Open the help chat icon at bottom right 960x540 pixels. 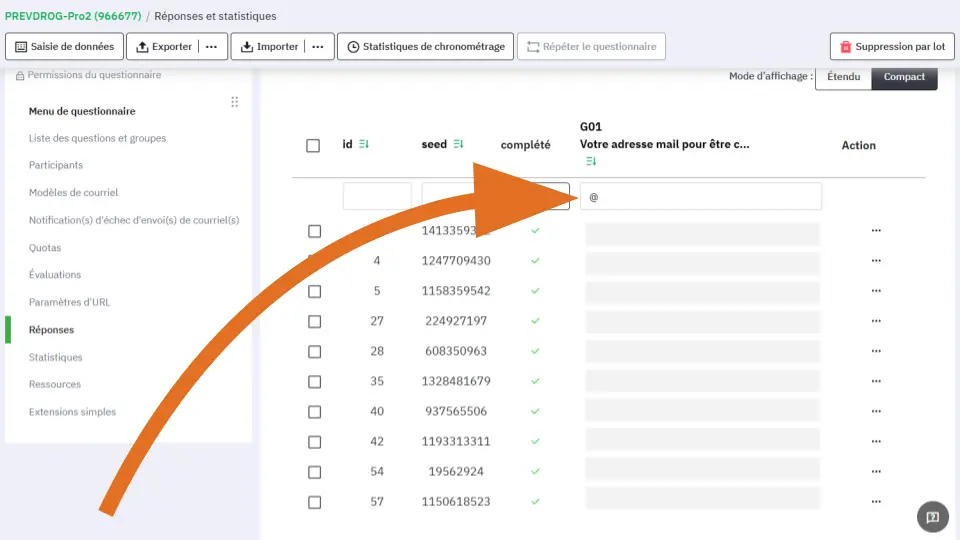click(932, 517)
